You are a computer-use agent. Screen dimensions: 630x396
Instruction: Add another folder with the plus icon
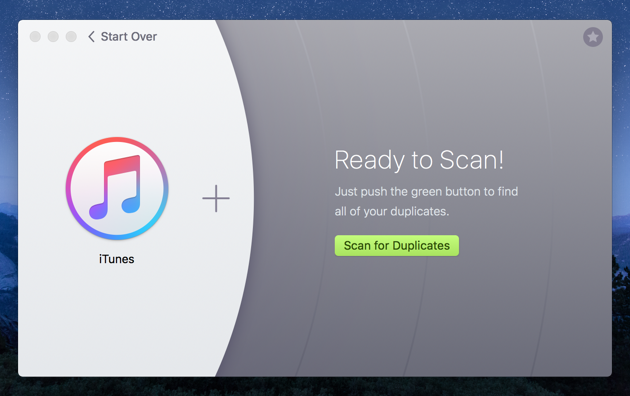coord(216,198)
